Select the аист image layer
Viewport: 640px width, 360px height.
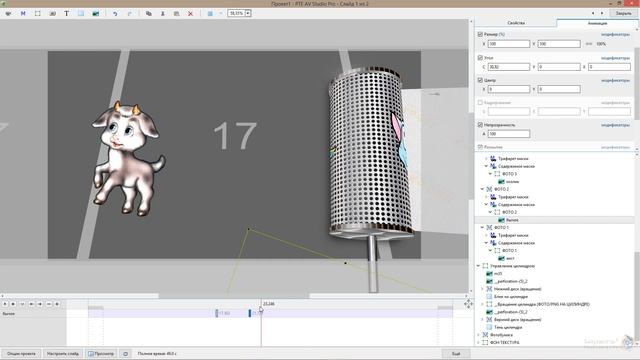(506, 258)
